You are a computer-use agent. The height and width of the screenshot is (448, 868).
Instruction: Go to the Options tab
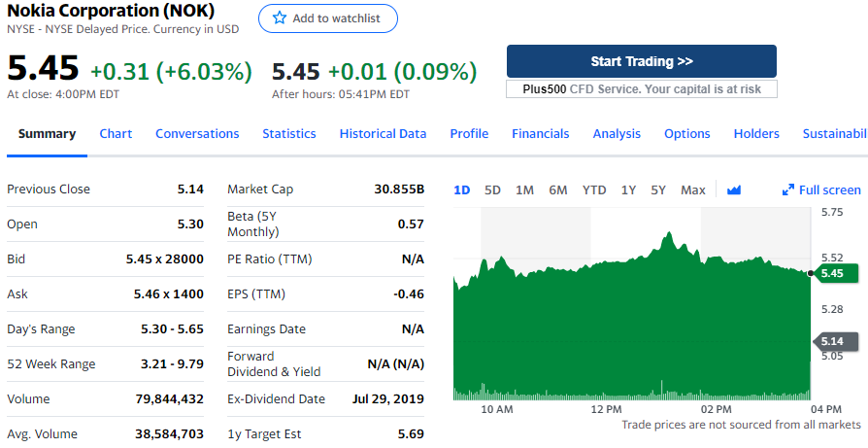687,133
